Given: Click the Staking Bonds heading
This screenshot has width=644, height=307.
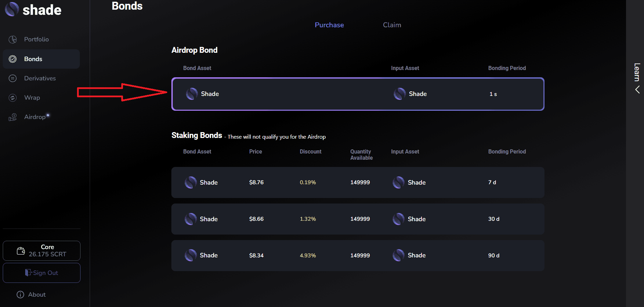Looking at the screenshot, I should pyautogui.click(x=197, y=135).
